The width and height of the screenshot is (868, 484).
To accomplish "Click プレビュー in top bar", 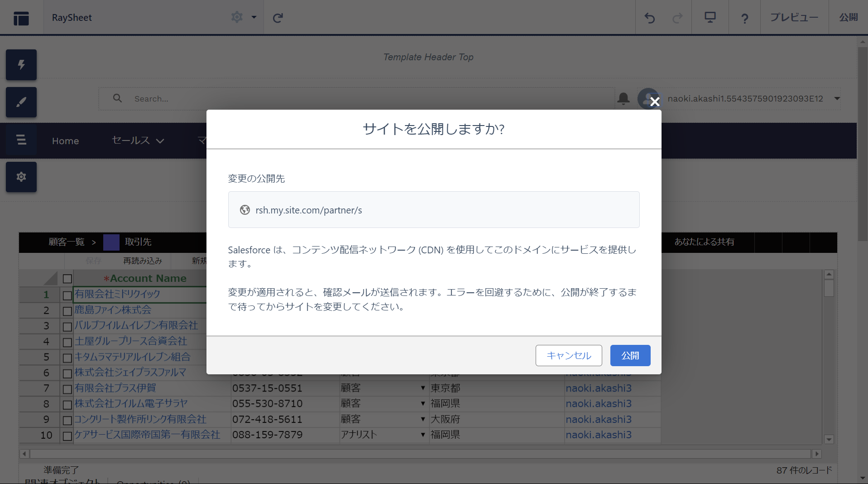I will point(794,17).
